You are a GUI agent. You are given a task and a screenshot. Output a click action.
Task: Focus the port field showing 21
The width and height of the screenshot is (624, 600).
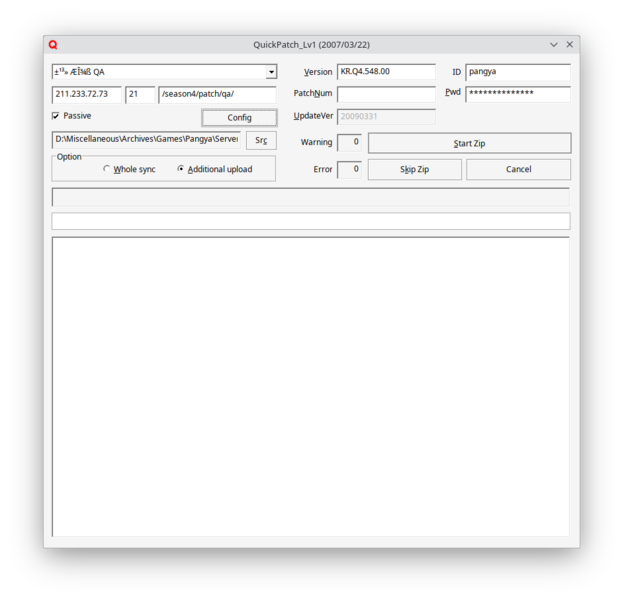(140, 95)
